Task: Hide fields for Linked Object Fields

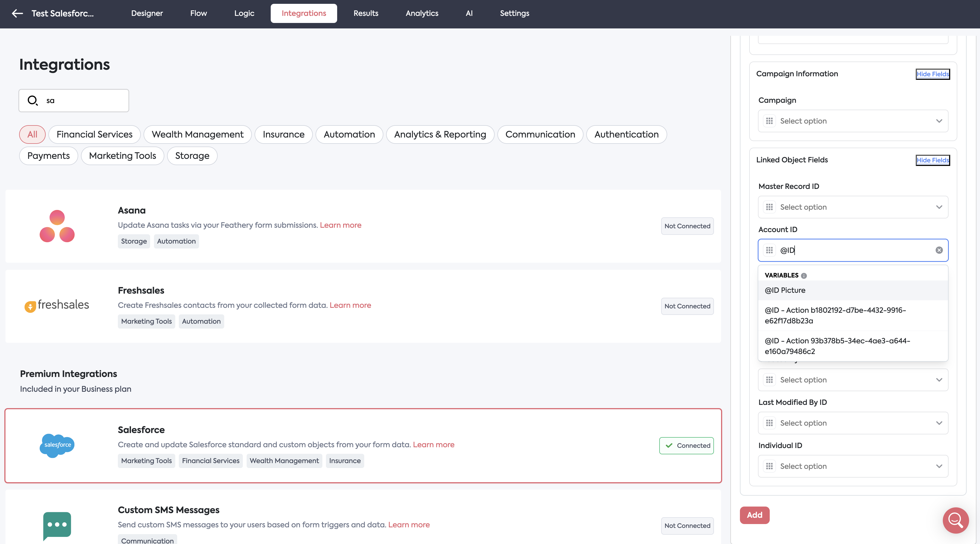Action: click(x=932, y=160)
